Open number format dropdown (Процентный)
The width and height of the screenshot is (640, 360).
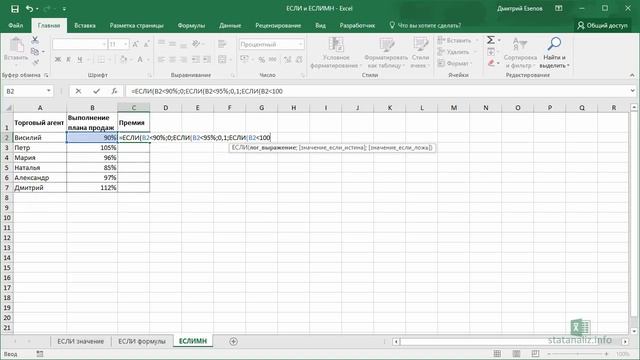[x=301, y=44]
